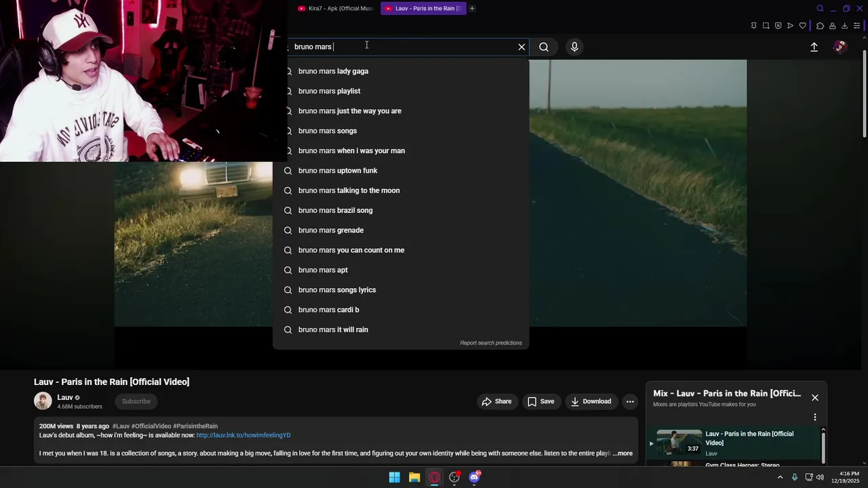Choose suggestion 'bruno mars playlist'

(x=401, y=91)
